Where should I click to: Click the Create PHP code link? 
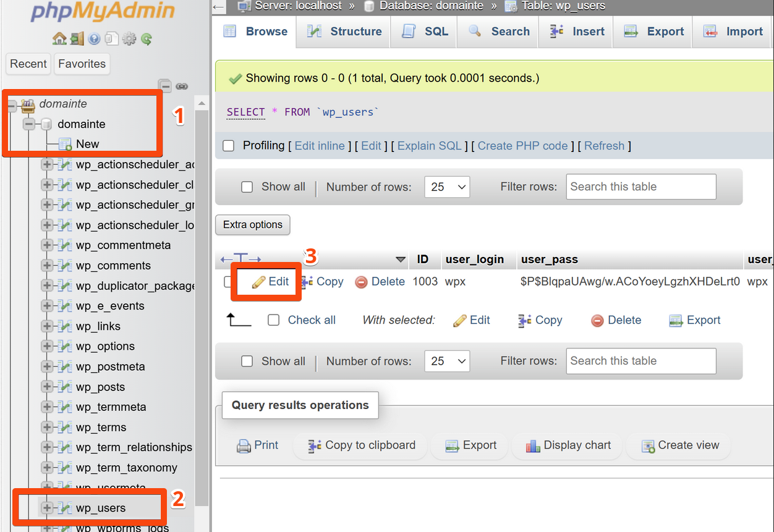point(522,146)
